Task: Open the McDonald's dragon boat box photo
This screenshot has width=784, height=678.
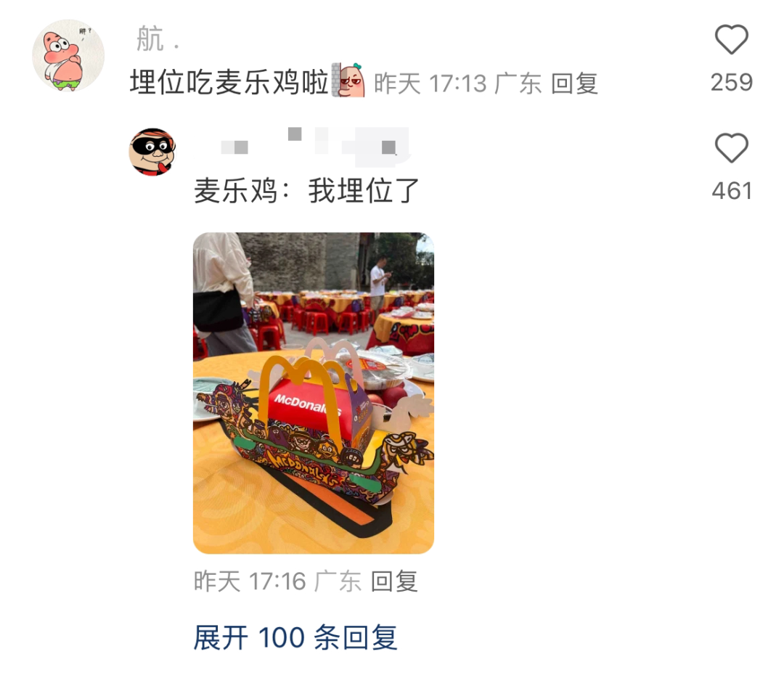Action: coord(314,393)
